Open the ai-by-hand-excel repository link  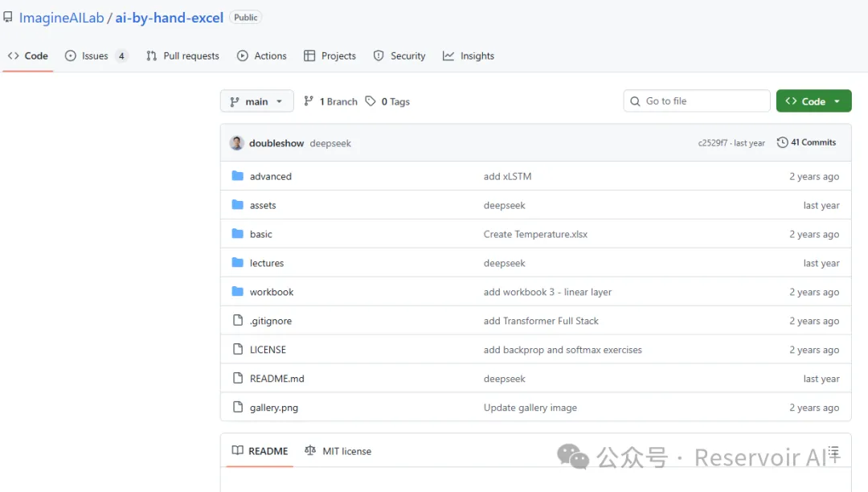(170, 18)
